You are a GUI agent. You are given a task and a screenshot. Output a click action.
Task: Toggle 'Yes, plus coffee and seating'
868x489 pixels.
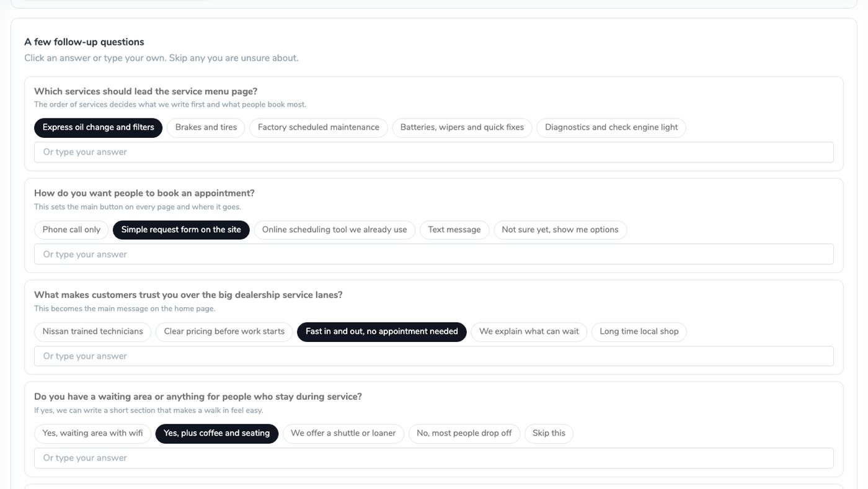pyautogui.click(x=217, y=434)
